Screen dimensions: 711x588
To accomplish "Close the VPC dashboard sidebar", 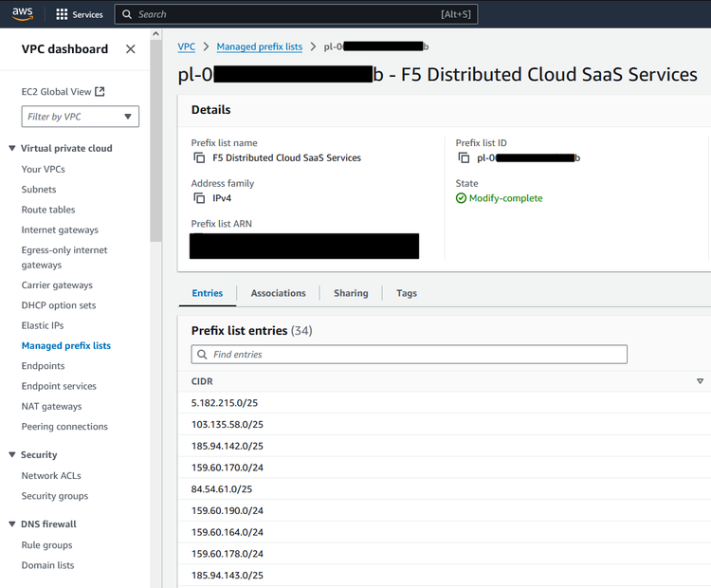I will (x=131, y=49).
